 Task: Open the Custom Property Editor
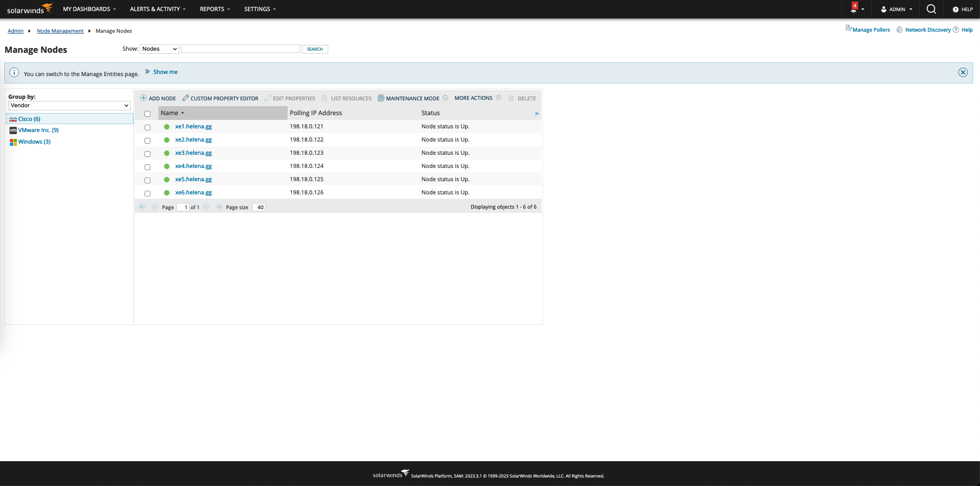pyautogui.click(x=220, y=98)
